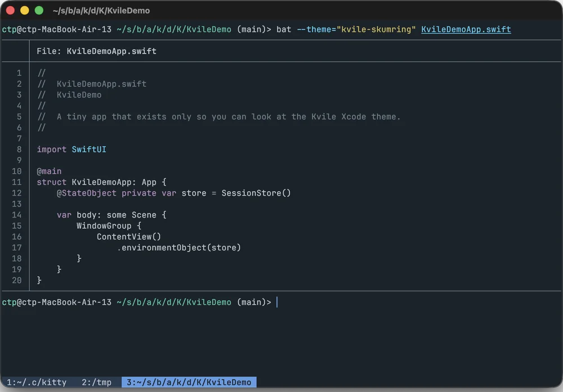Click the "kvile-skumring" theme string
563x392 pixels.
point(376,29)
